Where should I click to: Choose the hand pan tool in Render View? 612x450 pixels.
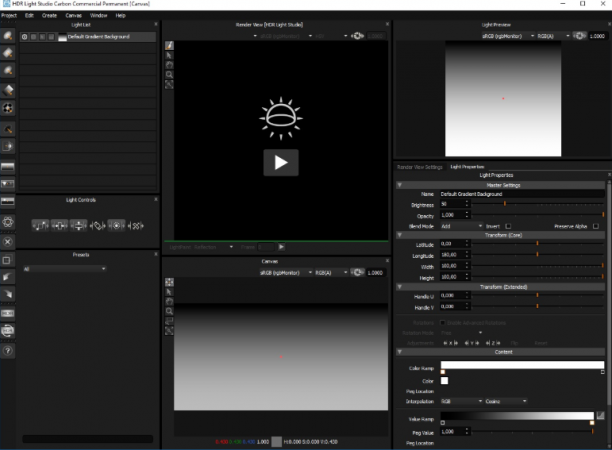[x=169, y=65]
